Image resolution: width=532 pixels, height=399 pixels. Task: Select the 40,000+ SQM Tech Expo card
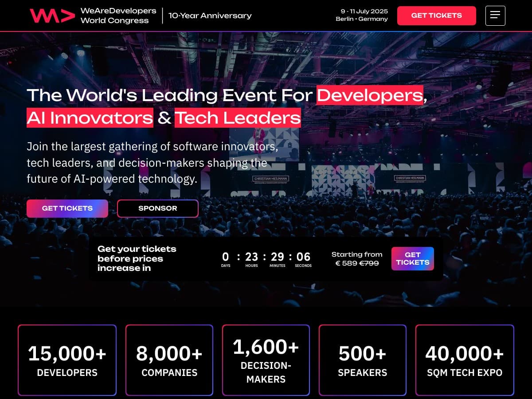(x=465, y=360)
